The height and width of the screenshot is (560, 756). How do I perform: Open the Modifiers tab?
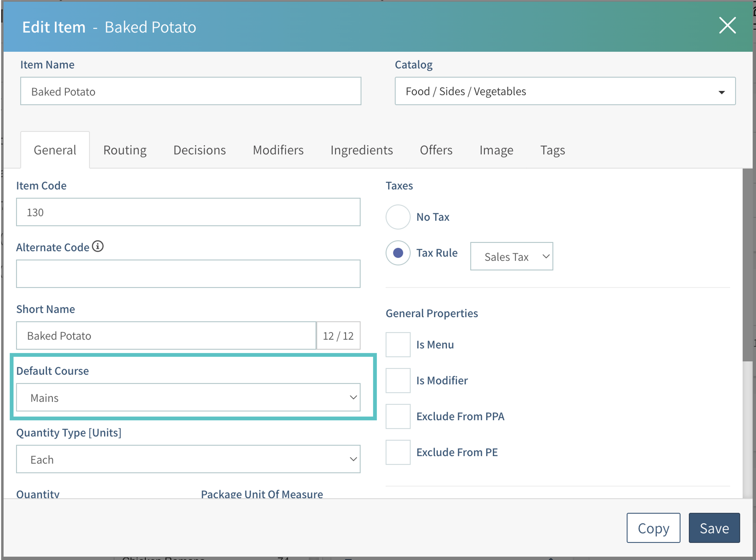pyautogui.click(x=278, y=150)
